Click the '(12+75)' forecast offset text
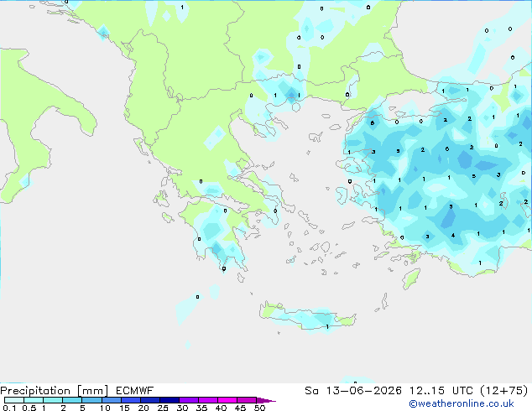 click(x=503, y=391)
